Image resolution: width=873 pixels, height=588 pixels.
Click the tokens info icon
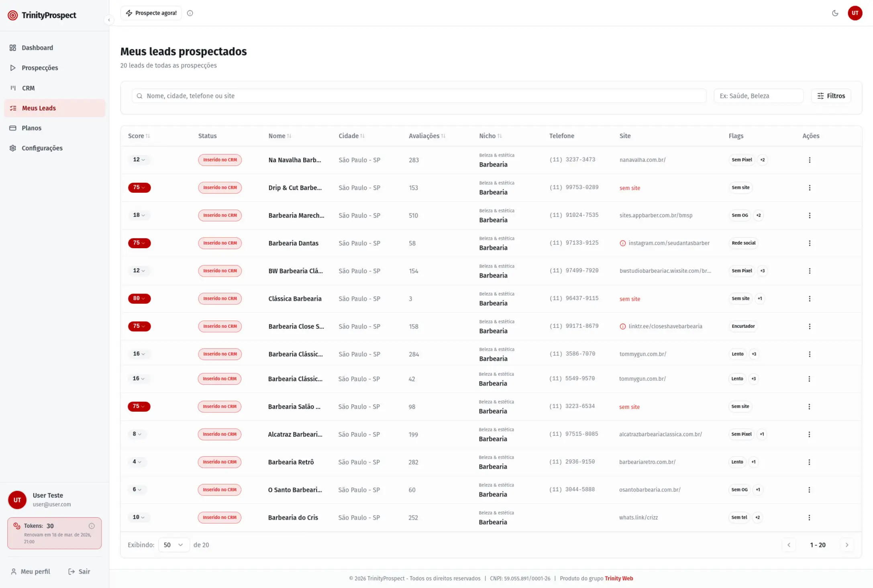92,526
